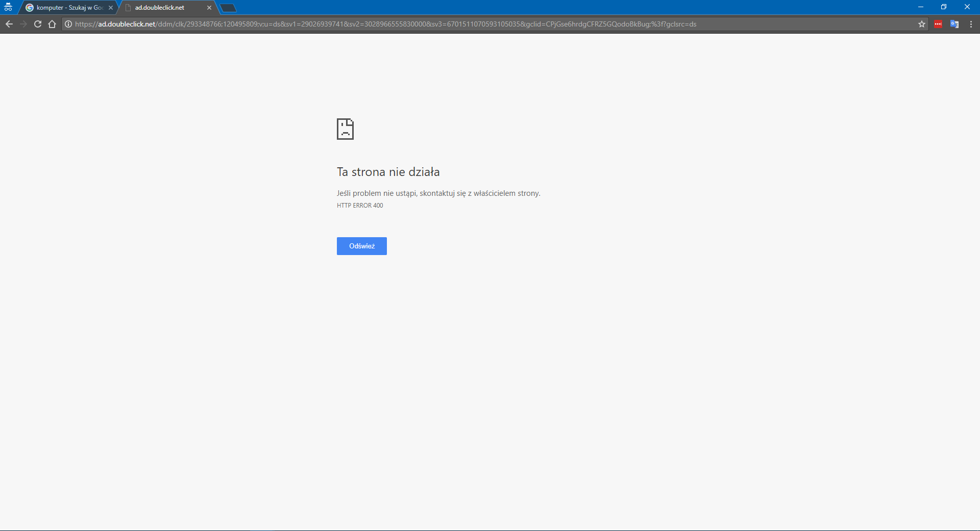Viewport: 980px width, 531px height.
Task: Close the komputer search tab
Action: 111,7
